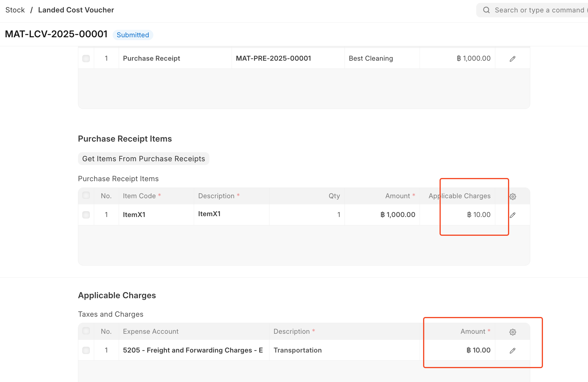
Task: Click ItemX1 applicable charges ฿ 10.00
Action: (457, 215)
